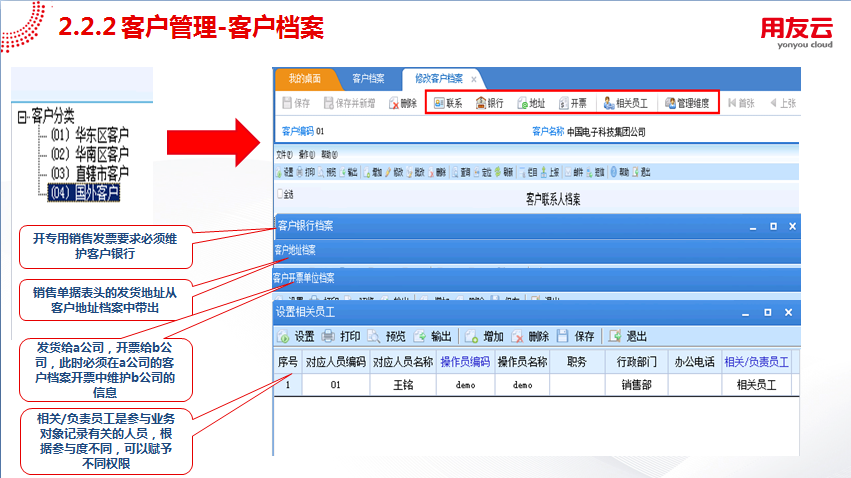
Task: Open the 操作 menu
Action: pyautogui.click(x=307, y=155)
